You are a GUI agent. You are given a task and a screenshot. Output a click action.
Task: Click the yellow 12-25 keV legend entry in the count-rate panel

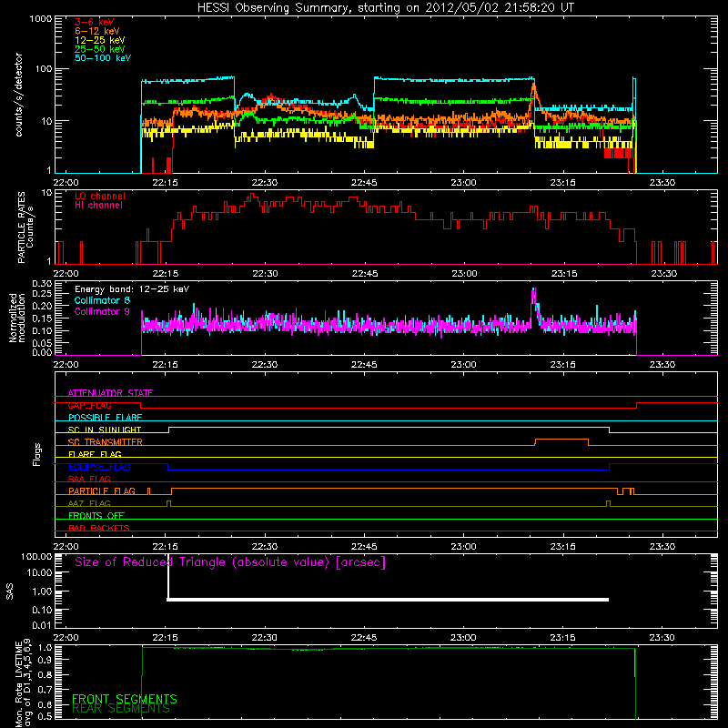pos(100,40)
